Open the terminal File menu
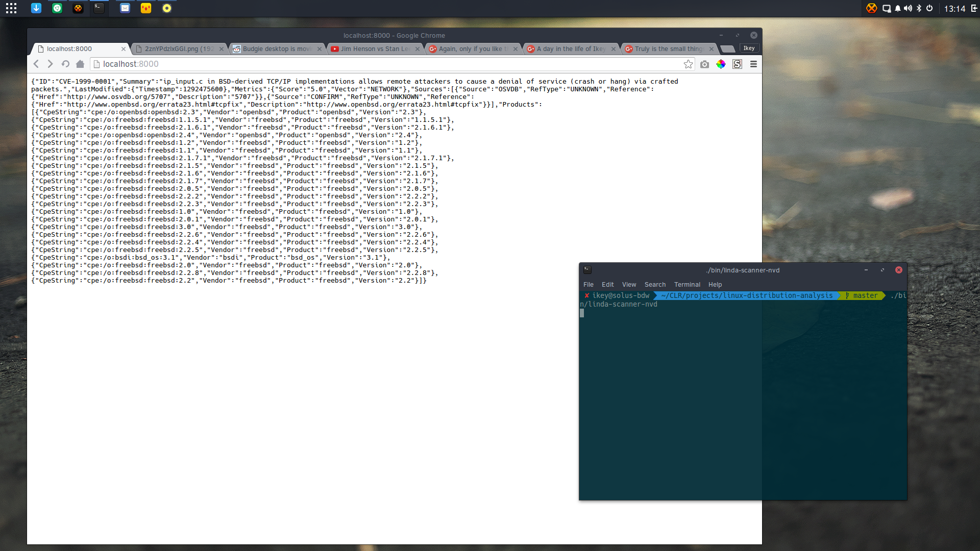The image size is (980, 551). [x=588, y=285]
